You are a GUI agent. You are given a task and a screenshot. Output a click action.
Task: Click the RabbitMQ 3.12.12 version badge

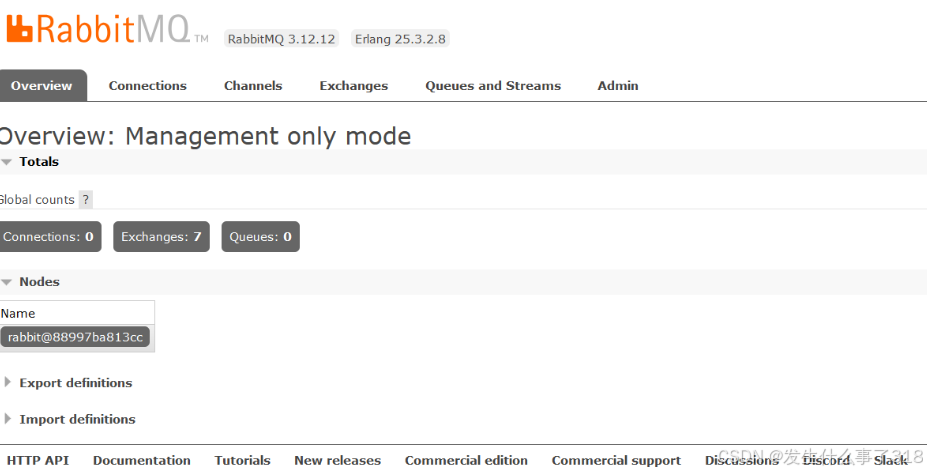281,39
